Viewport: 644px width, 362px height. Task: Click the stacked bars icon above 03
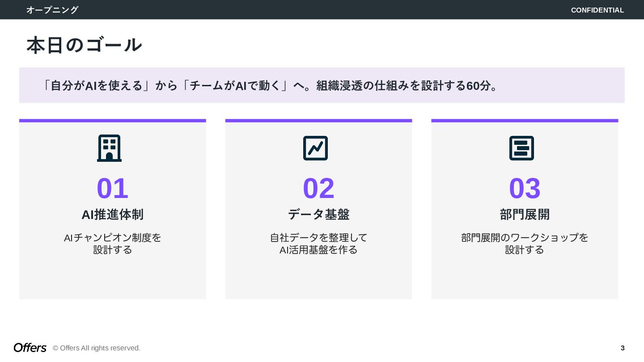pos(521,148)
